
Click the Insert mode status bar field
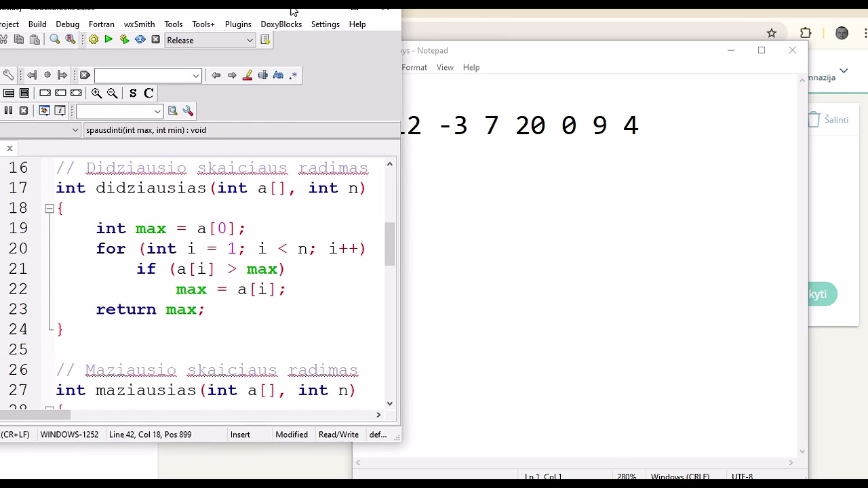pos(240,435)
